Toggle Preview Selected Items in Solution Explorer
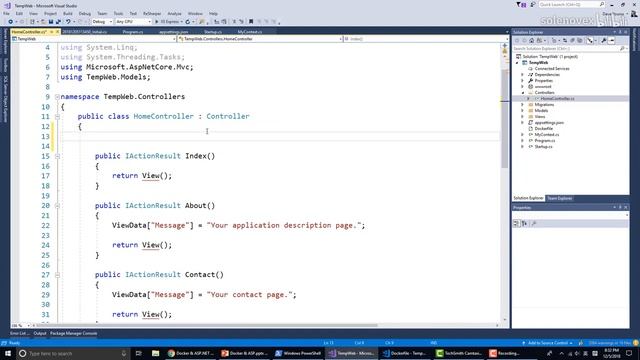Screen dimensions: 640x360 (611, 40)
